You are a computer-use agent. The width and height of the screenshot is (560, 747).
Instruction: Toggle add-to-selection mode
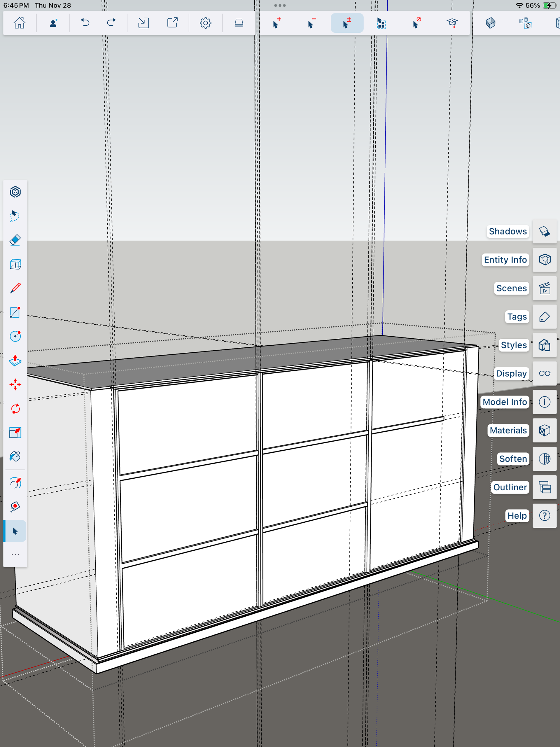tap(276, 23)
